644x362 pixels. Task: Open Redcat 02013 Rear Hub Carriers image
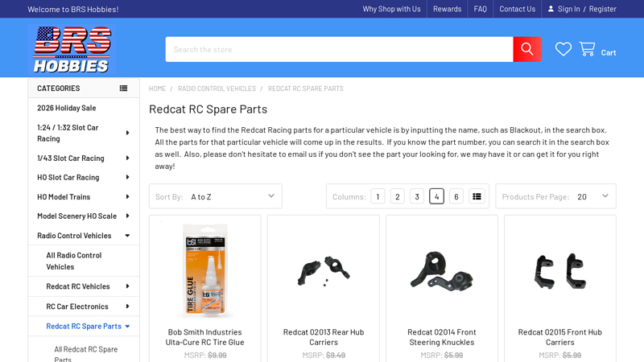click(x=324, y=271)
